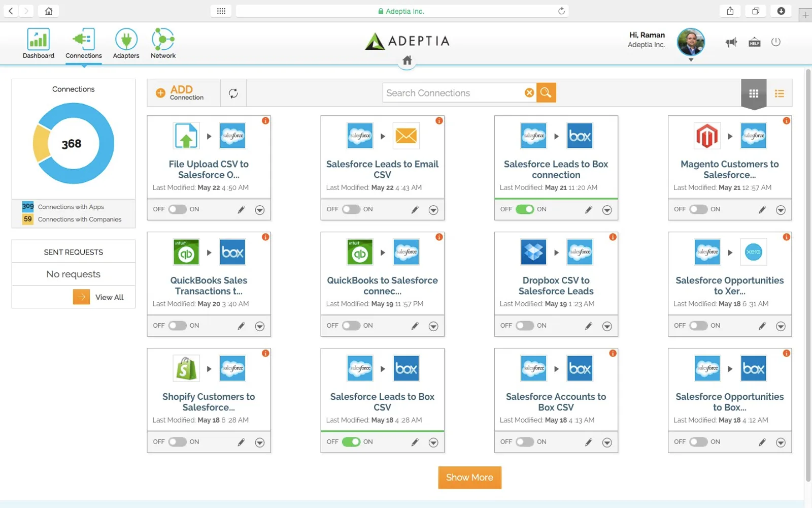Open the Help icon in header
Viewport: 812px width, 508px height.
(755, 42)
